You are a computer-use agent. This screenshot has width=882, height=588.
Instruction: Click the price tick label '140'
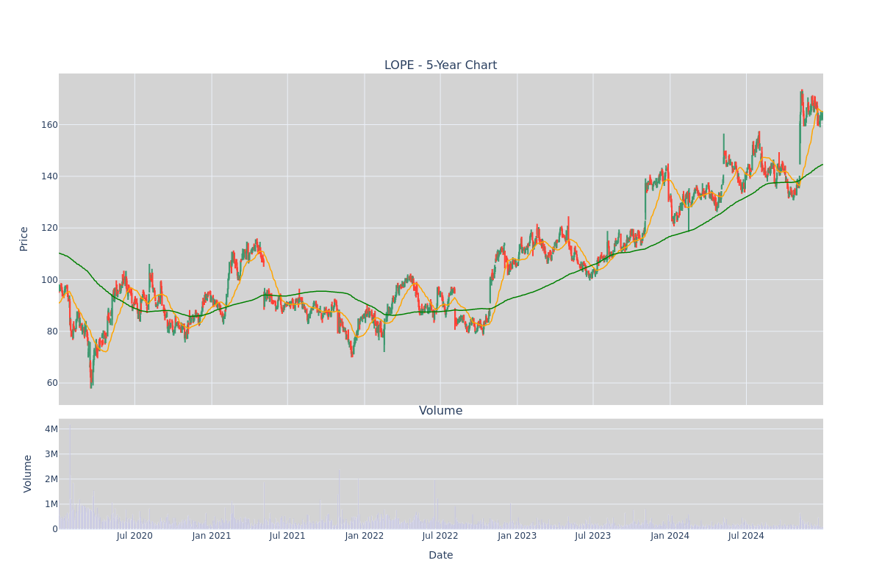click(49, 176)
